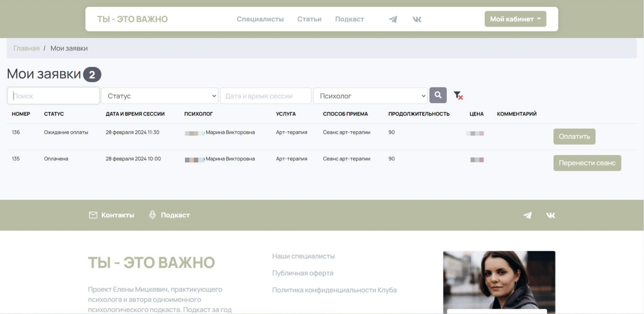Click the Оплачена status cell
Viewport: 644px width, 314px height.
(56, 159)
